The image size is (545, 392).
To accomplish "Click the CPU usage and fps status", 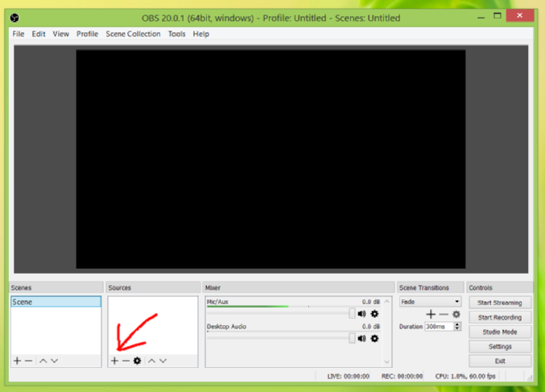I will (x=465, y=376).
